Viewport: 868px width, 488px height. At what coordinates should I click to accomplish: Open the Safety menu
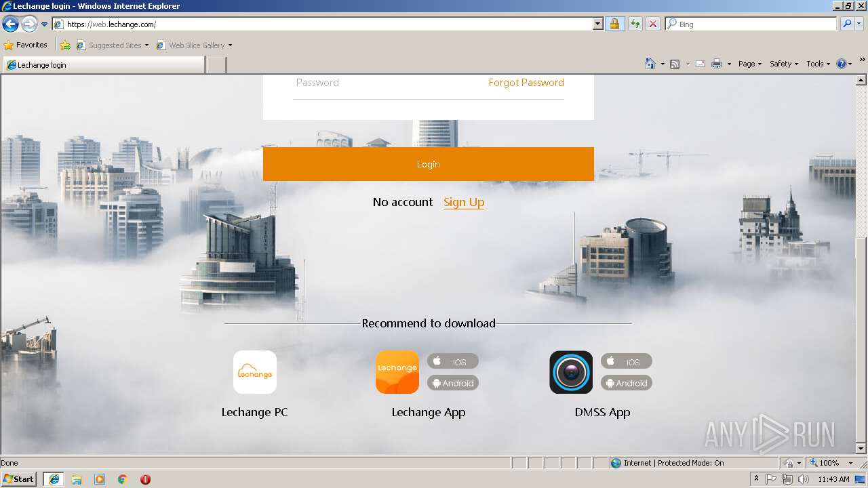(784, 64)
